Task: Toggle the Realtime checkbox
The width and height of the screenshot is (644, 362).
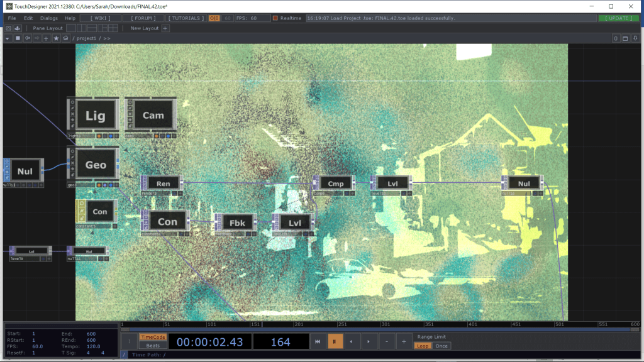Action: click(x=275, y=18)
